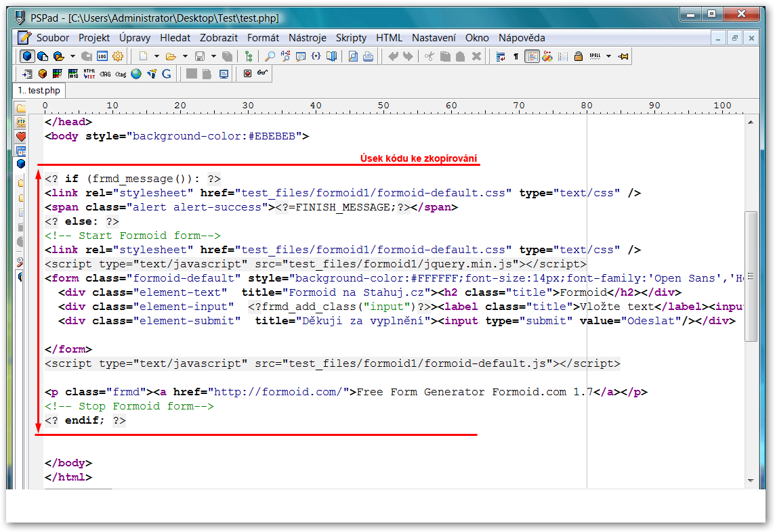Screen dimensions: 775x532
Task: Click the blue cube project icon in toolbar
Action: pos(27,56)
